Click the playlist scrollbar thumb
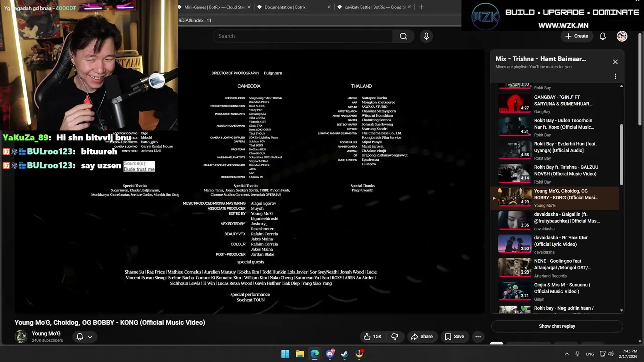 pyautogui.click(x=621, y=154)
